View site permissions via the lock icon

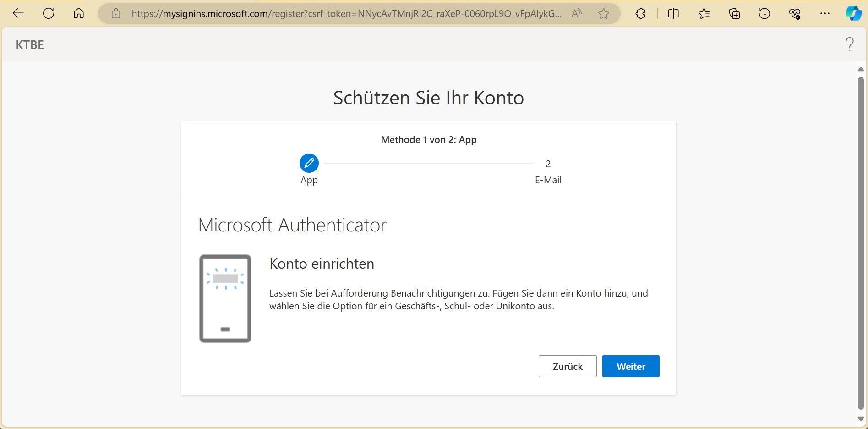point(115,13)
